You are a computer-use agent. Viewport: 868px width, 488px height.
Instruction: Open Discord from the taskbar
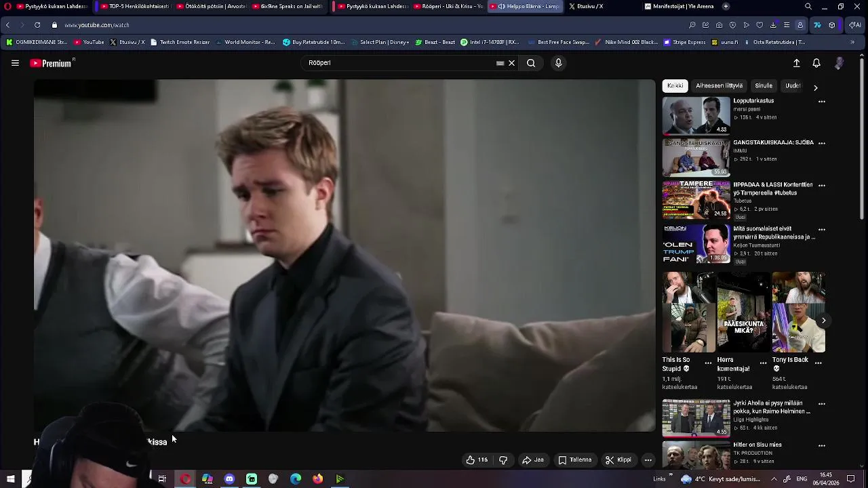[x=229, y=479]
